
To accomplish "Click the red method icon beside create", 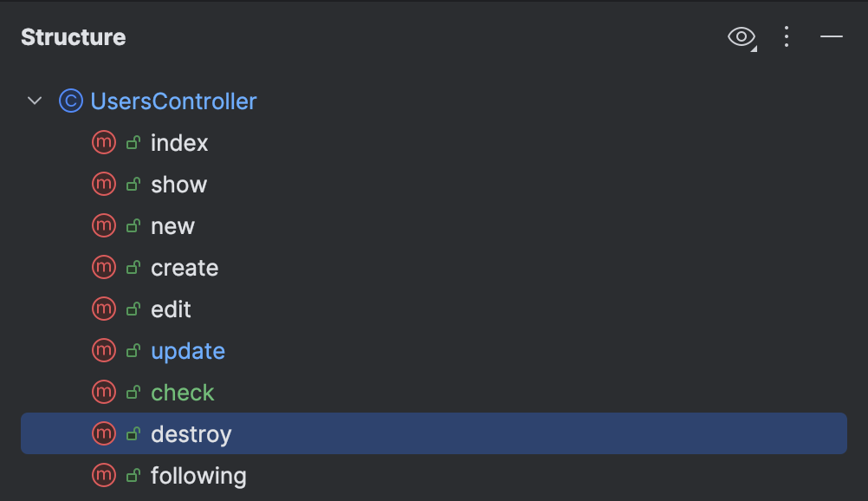I will 104,267.
